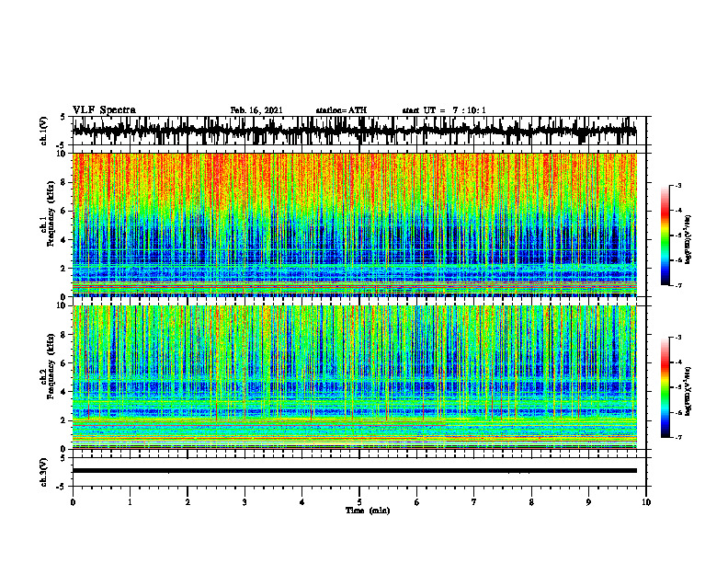
Task: Click the ch.2 colorbar "log(PSD)(V²/Hz)" label
Action: [x=688, y=391]
